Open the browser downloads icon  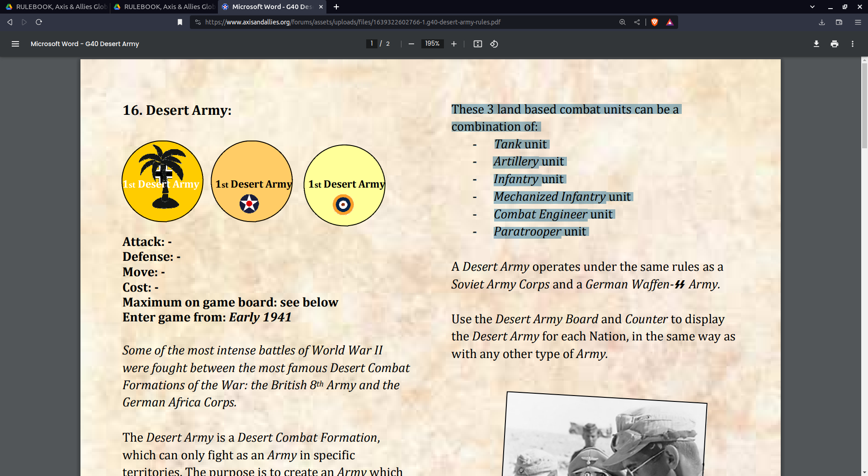(x=822, y=22)
